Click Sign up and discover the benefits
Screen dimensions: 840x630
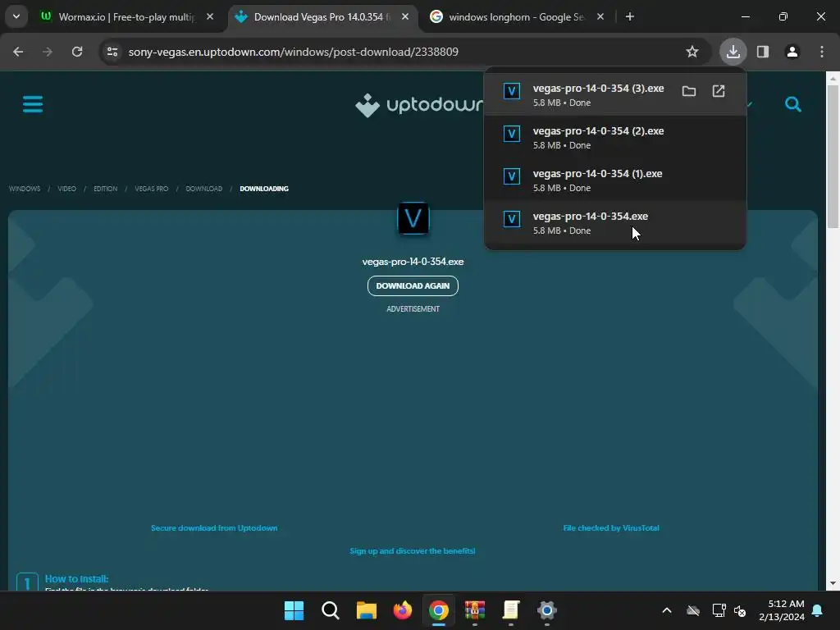[413, 550]
